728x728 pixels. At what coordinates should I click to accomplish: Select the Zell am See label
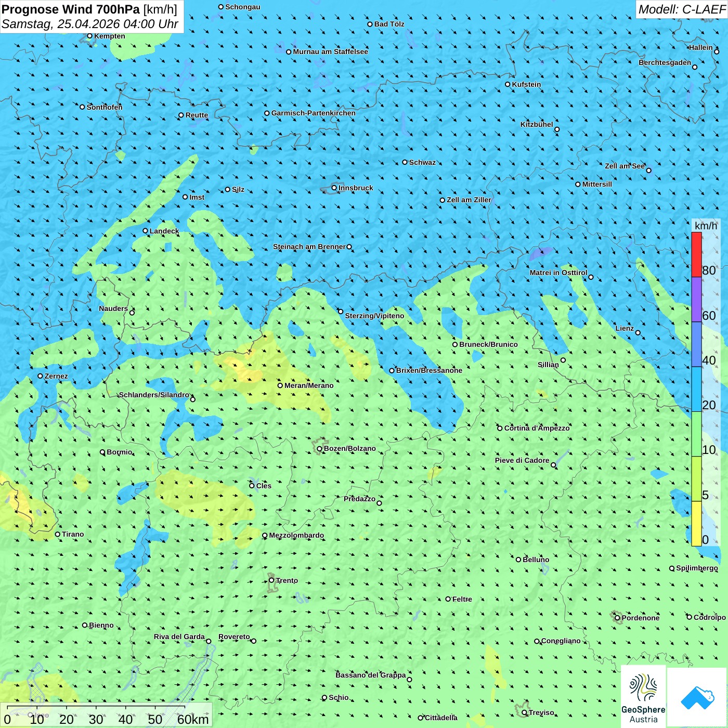pyautogui.click(x=625, y=166)
